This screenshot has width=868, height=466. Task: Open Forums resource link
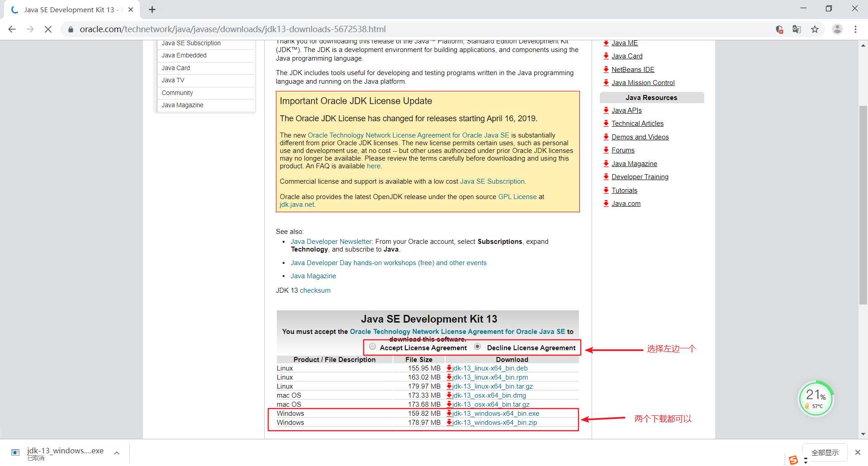[623, 150]
